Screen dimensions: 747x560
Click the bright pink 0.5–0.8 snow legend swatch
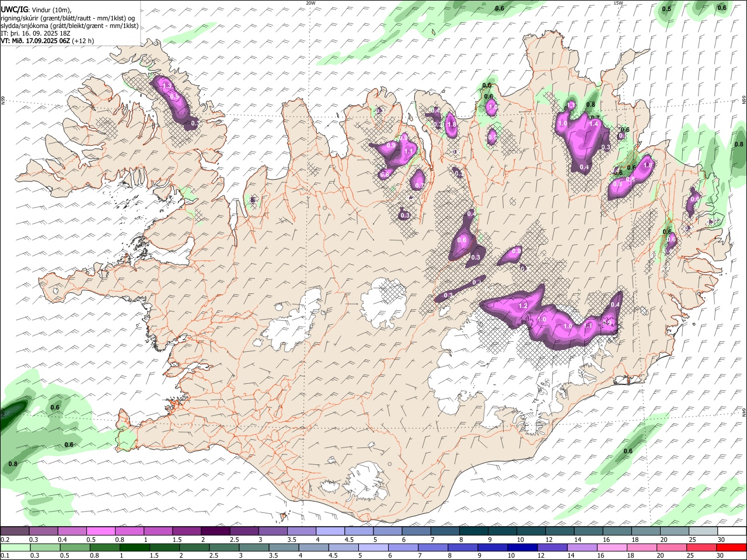click(x=101, y=531)
